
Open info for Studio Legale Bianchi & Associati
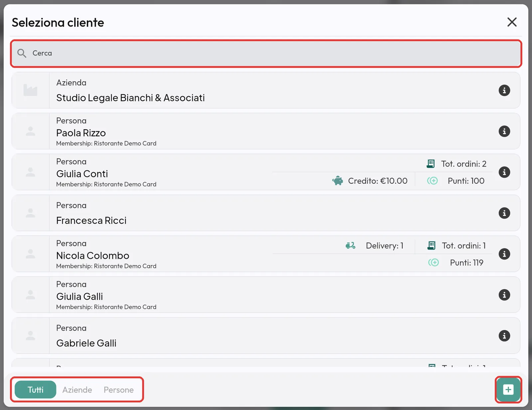504,90
